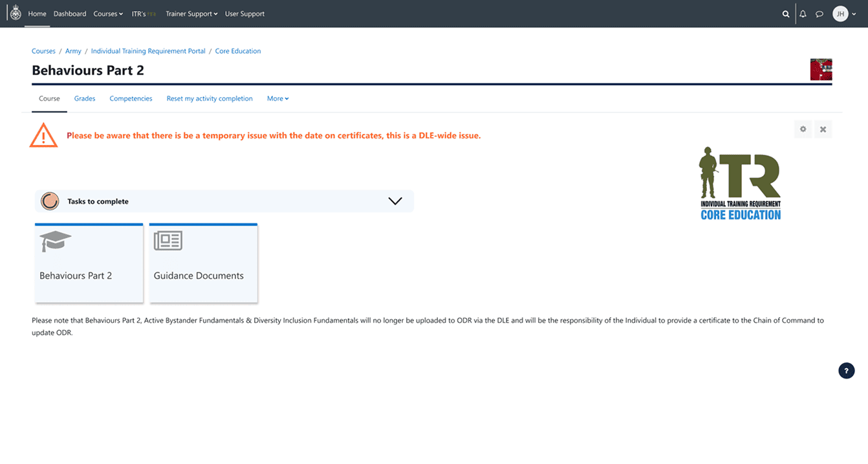868x464 pixels.
Task: Click the course thumbnail image at top right
Action: [821, 69]
